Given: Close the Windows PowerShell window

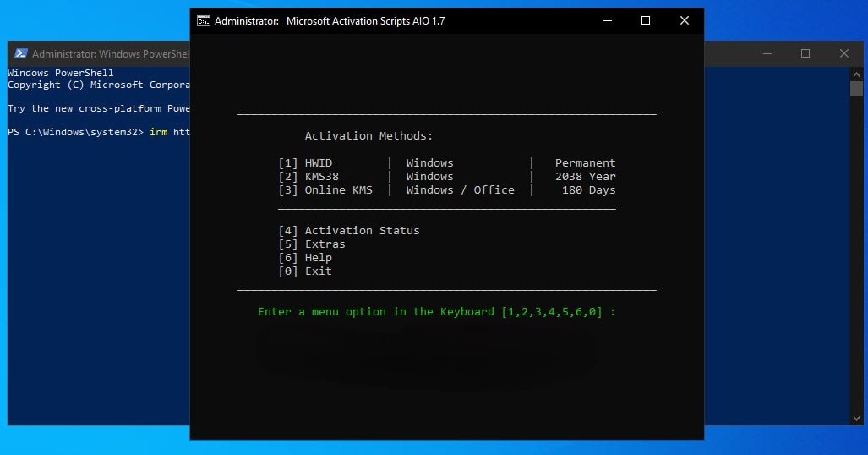Looking at the screenshot, I should pos(843,54).
